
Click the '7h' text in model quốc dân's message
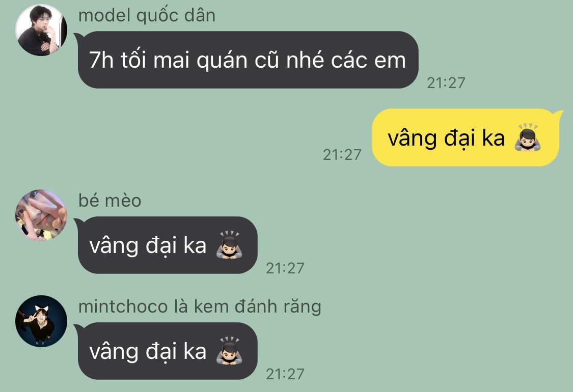pos(101,60)
